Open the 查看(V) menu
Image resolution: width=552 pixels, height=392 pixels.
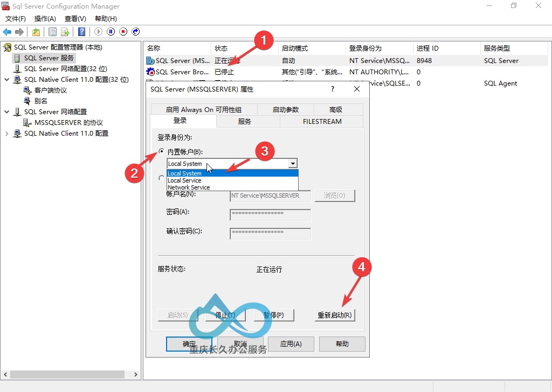[x=75, y=19]
